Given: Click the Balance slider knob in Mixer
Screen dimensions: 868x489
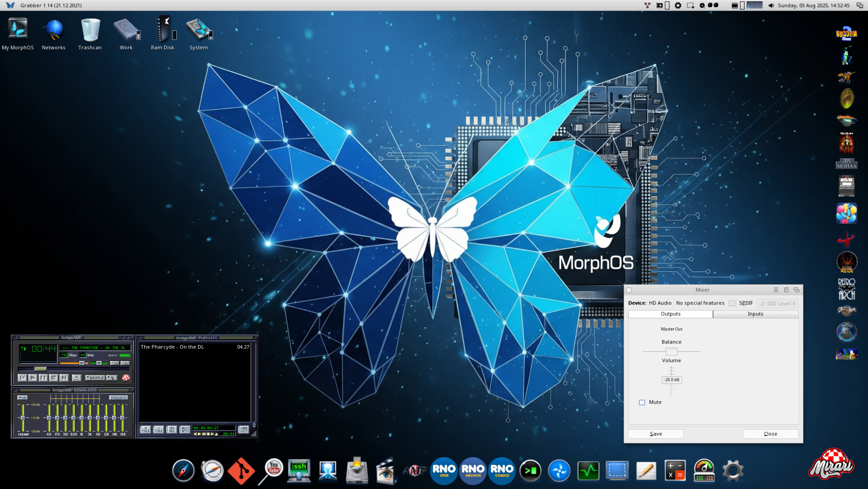Looking at the screenshot, I should [x=671, y=352].
